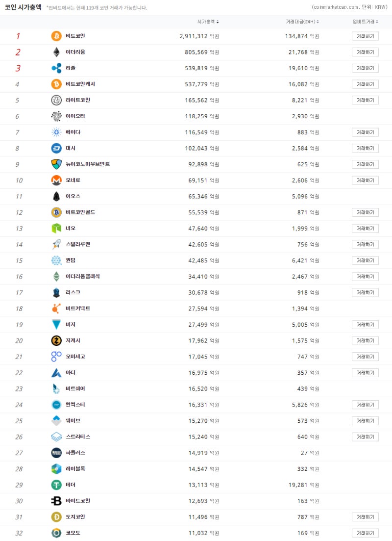Screen dimensions: 392x541
Task: Sort by 업비트거래 column header
Action: coord(365,22)
